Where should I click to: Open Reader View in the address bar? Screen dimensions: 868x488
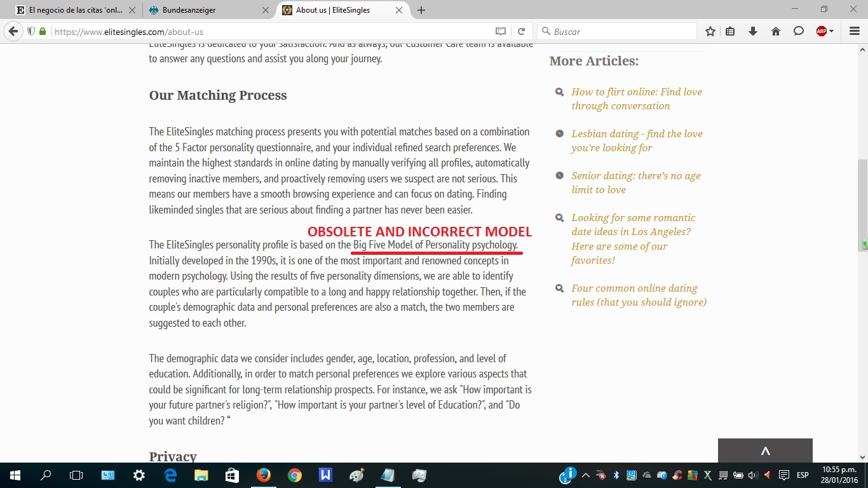501,31
